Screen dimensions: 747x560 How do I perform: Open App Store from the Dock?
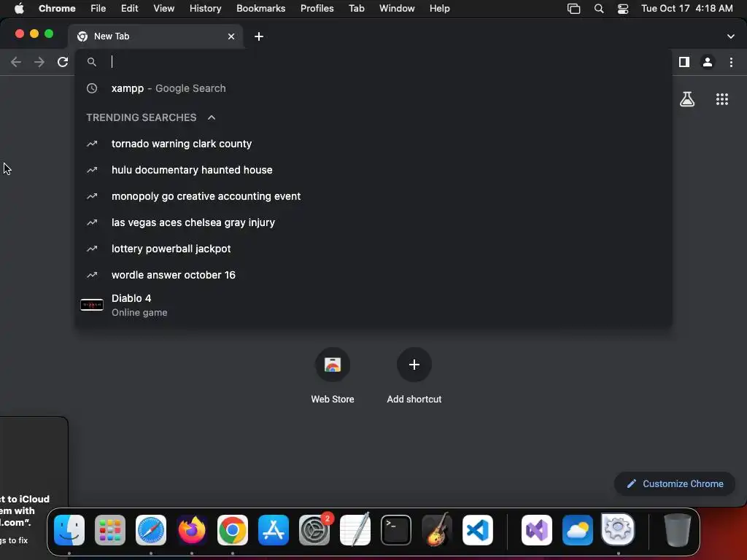(274, 530)
